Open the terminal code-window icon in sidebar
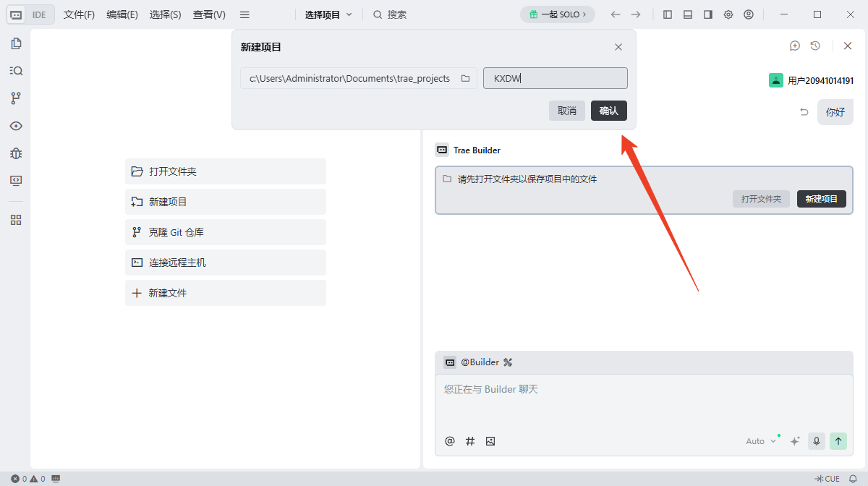The width and height of the screenshot is (868, 486). (x=16, y=181)
